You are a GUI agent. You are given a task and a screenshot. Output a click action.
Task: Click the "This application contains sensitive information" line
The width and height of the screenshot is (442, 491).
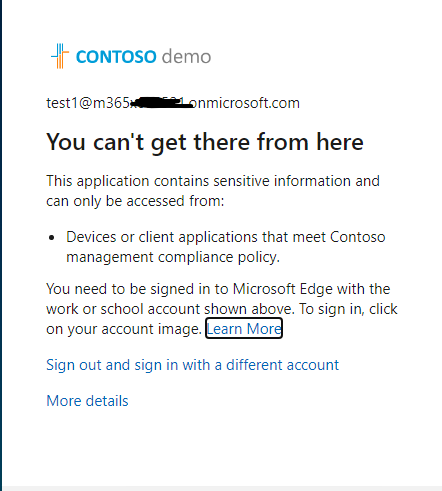(213, 181)
